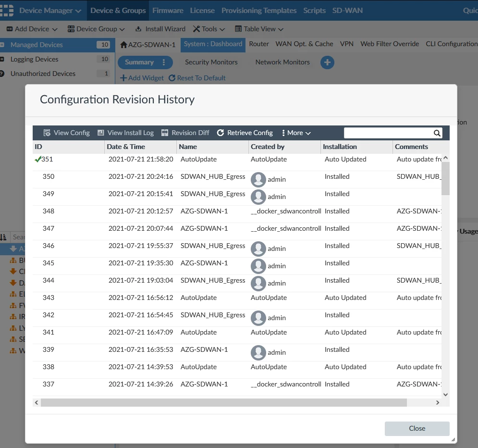The image size is (478, 448).
Task: Open WAN Opt. & Cache tab
Action: 304,44
